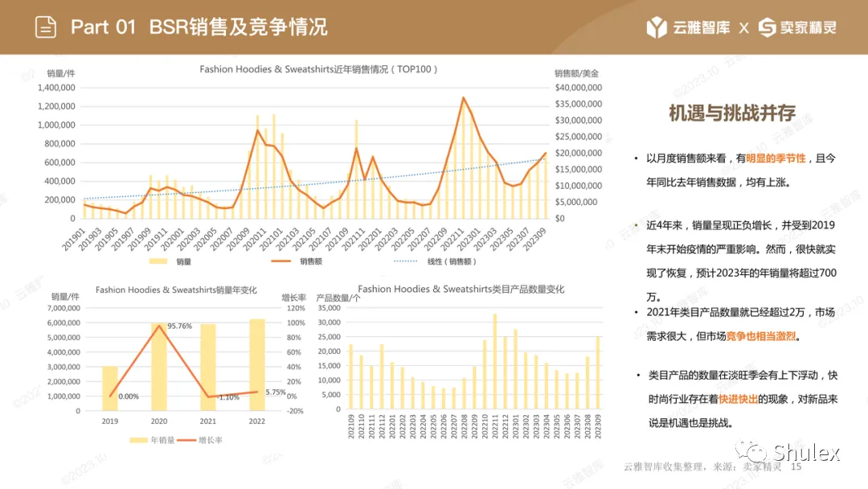Click the bullet starting 2021年类目产品数量
The width and height of the screenshot is (868, 489).
pyautogui.click(x=741, y=324)
